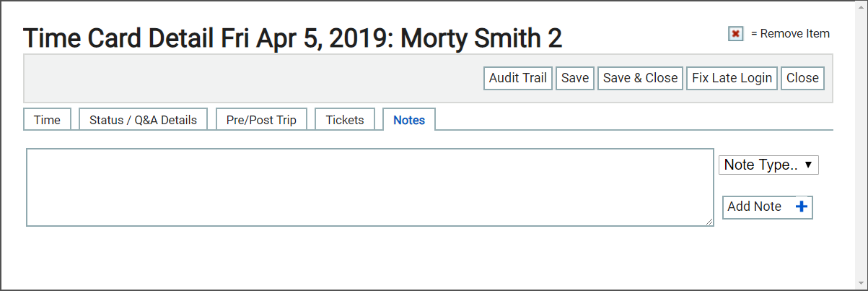This screenshot has height=291, width=868.
Task: Expand the Note Type list using its arrow
Action: pyautogui.click(x=808, y=165)
